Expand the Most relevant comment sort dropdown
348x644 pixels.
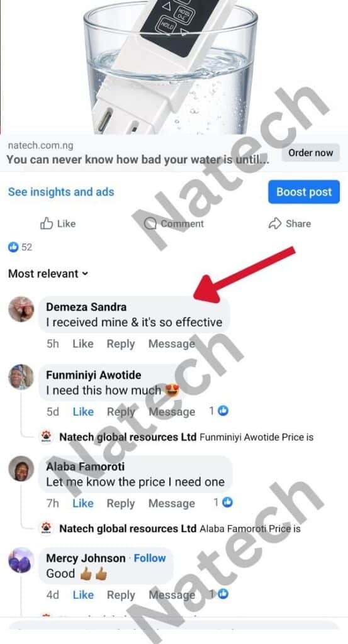pyautogui.click(x=48, y=274)
